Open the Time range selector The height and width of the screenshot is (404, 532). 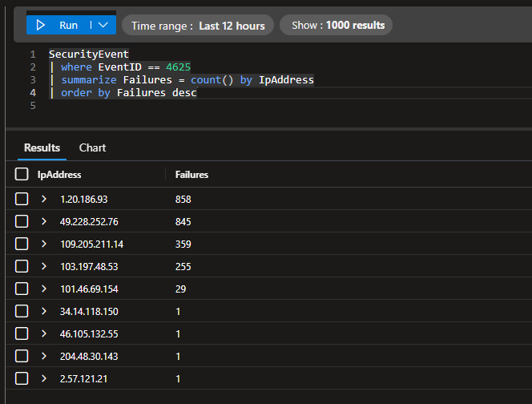[198, 26]
